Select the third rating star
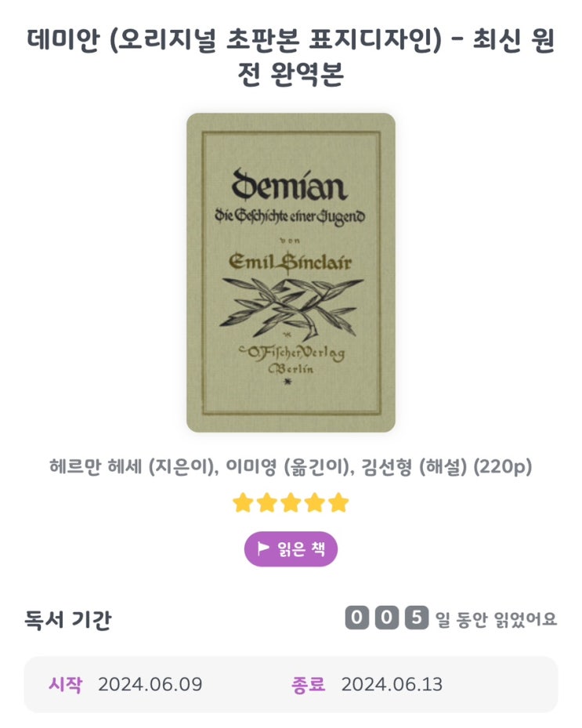This screenshot has width=582, height=728. (291, 503)
